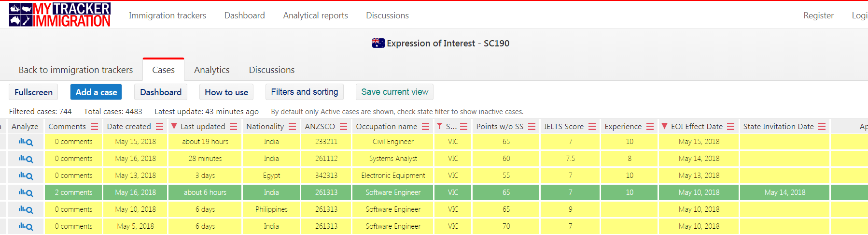
Task: Click the My Tracker Immigration logo
Action: tap(60, 15)
